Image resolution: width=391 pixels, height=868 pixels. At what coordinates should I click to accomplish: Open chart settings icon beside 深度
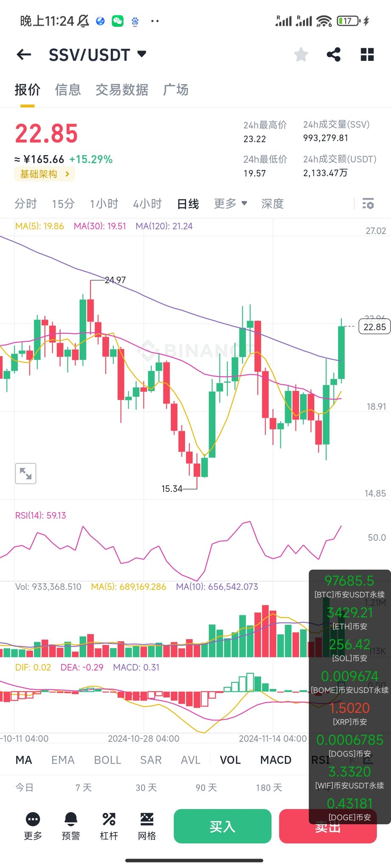pyautogui.click(x=368, y=204)
